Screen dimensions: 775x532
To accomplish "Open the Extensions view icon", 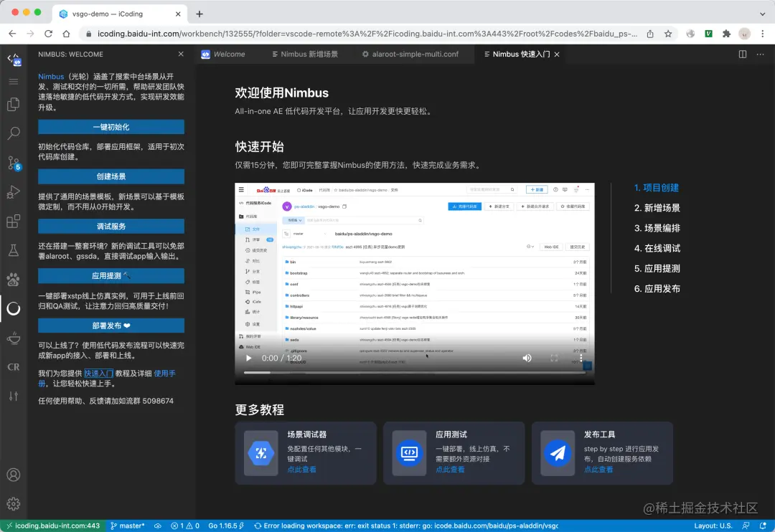I will (14, 222).
